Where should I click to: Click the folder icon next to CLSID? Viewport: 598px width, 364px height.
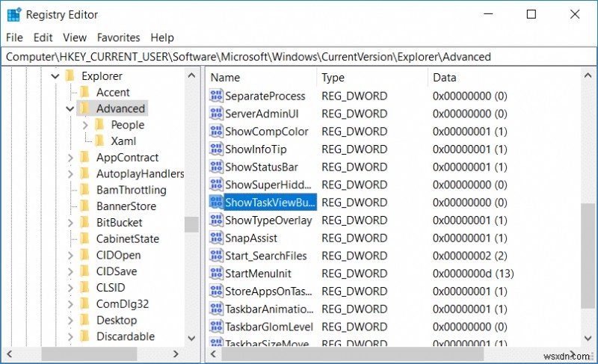pos(85,288)
